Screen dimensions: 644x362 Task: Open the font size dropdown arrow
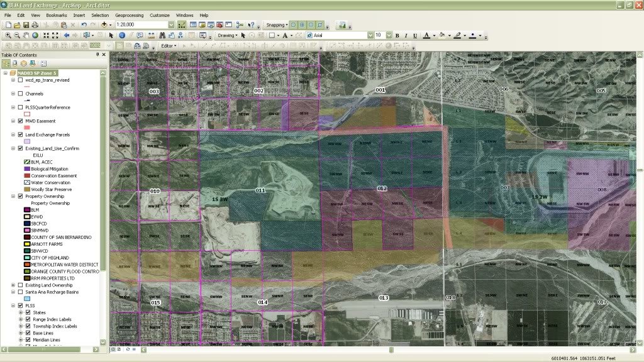point(389,36)
